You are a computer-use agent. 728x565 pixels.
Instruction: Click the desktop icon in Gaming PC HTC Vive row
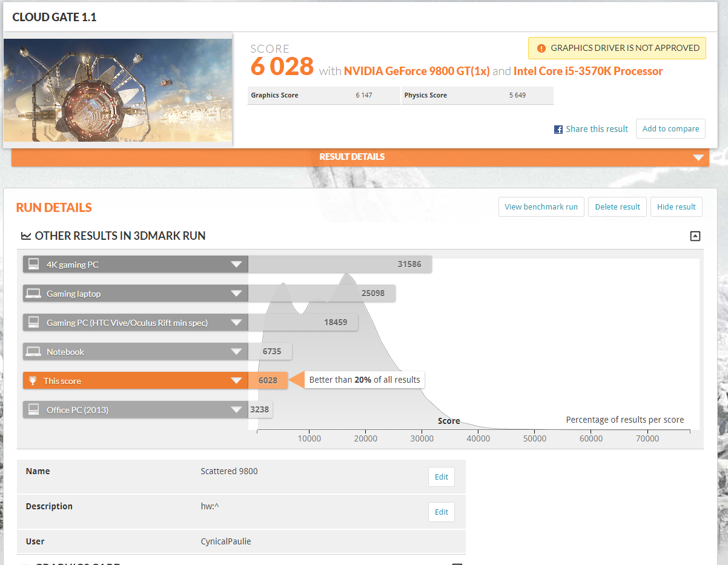pyautogui.click(x=34, y=323)
